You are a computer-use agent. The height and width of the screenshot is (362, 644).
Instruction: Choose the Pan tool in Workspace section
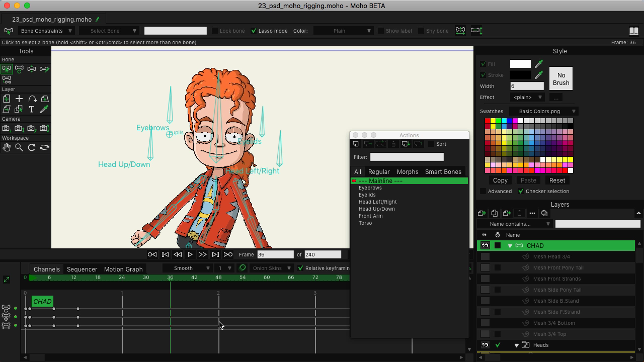7,147
